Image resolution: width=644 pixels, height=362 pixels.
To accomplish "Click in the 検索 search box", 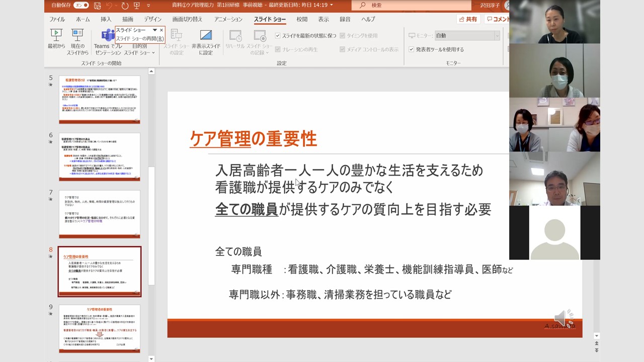I will (x=411, y=5).
